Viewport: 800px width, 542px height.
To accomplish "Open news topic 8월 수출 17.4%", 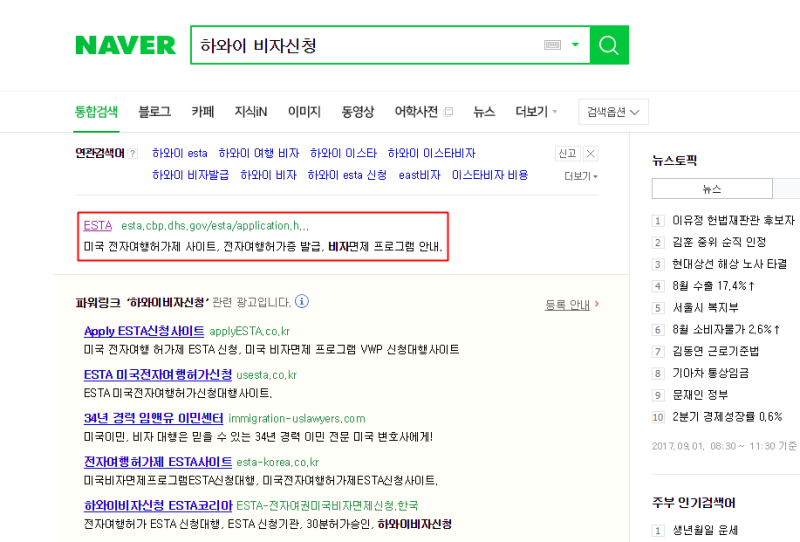I will [x=713, y=286].
